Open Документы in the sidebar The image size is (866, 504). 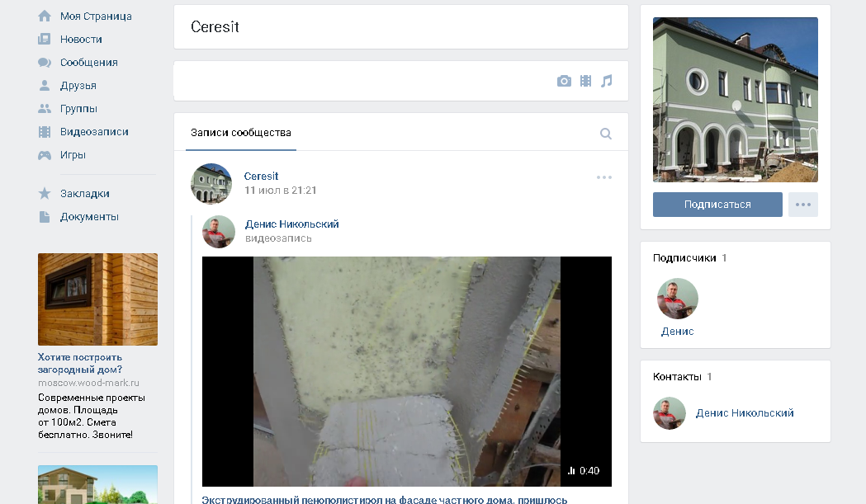(89, 217)
